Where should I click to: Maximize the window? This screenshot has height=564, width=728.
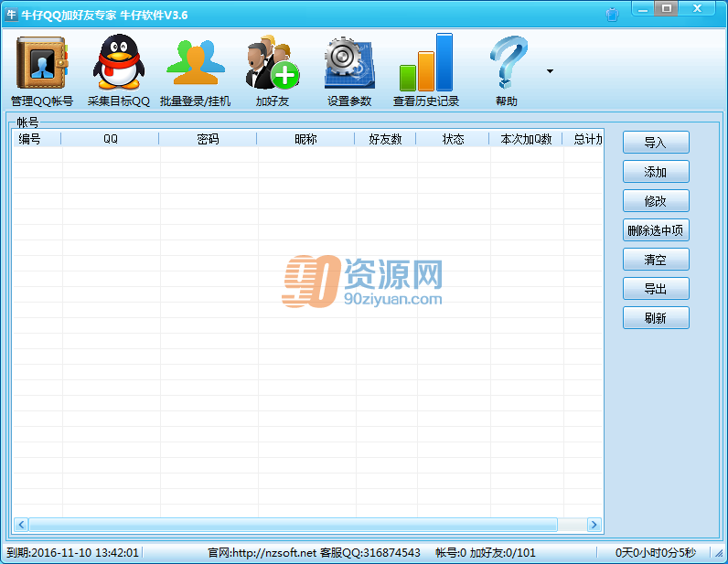[x=667, y=9]
